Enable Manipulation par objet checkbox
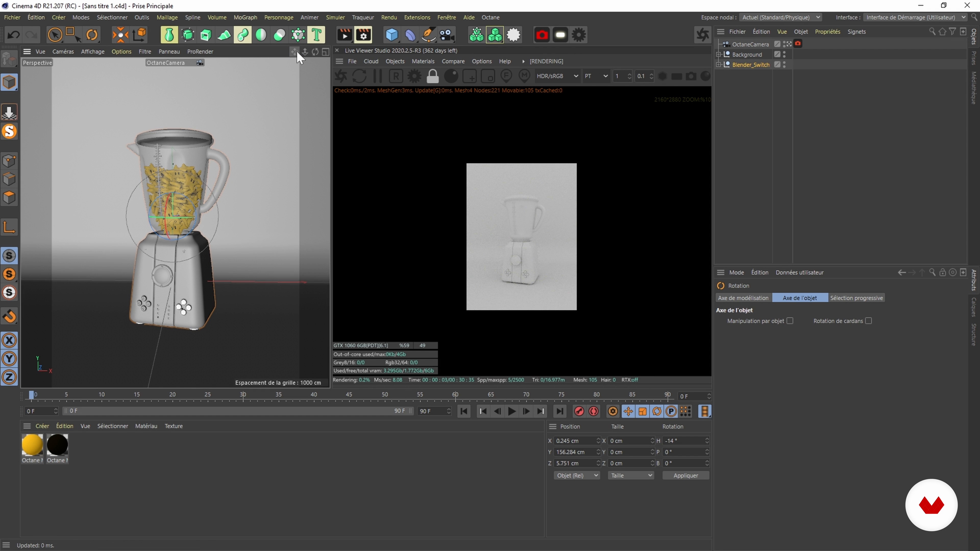Viewport: 980px width, 551px height. click(x=790, y=321)
